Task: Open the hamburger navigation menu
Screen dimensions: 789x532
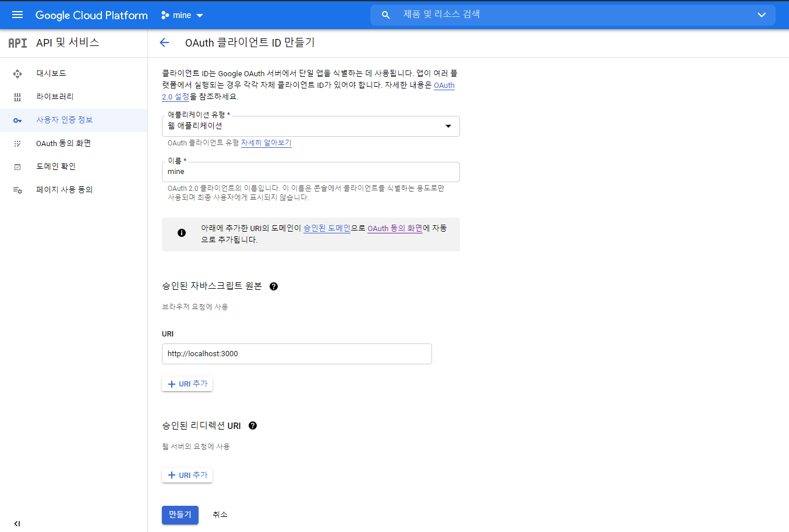Action: (x=17, y=15)
